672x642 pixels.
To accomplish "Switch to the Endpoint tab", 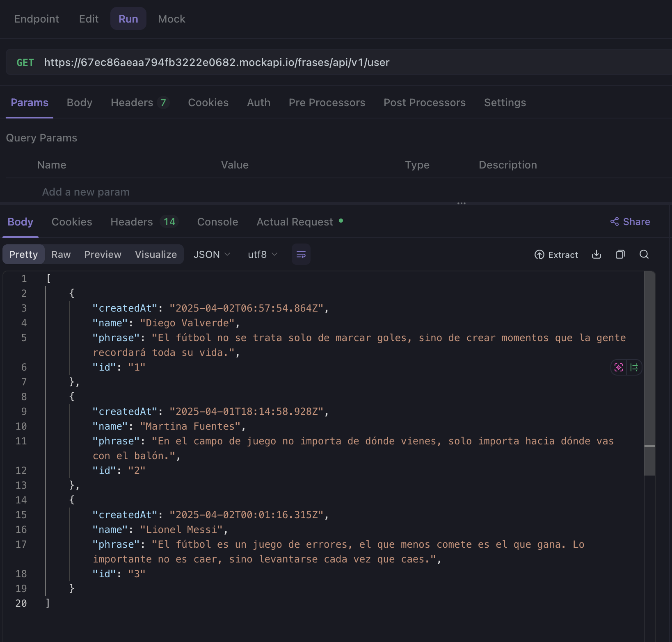I will [x=37, y=19].
